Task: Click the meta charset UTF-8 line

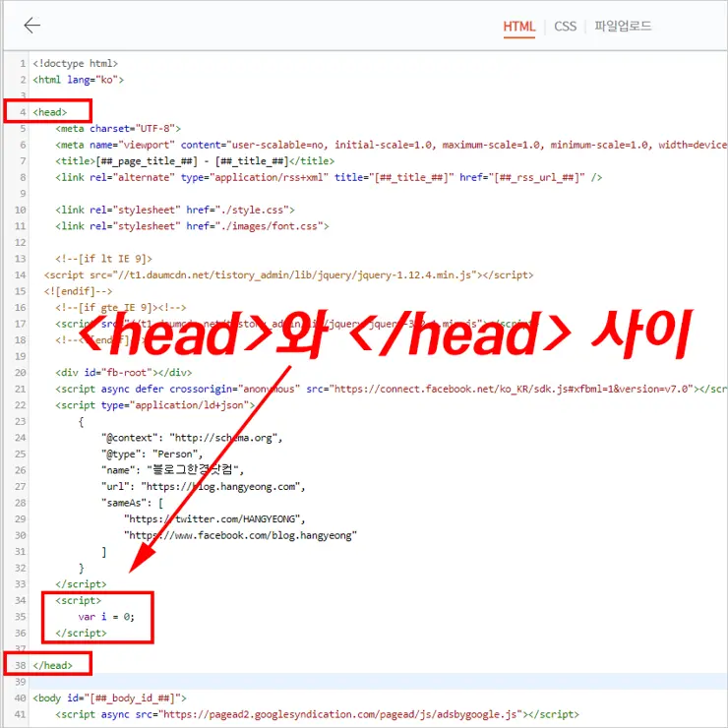Action: [118, 128]
